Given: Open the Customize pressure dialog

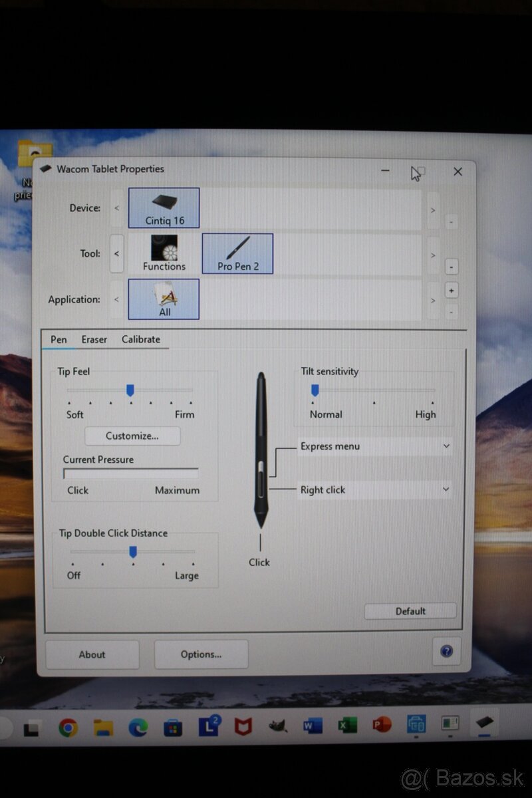Looking at the screenshot, I should 132,436.
